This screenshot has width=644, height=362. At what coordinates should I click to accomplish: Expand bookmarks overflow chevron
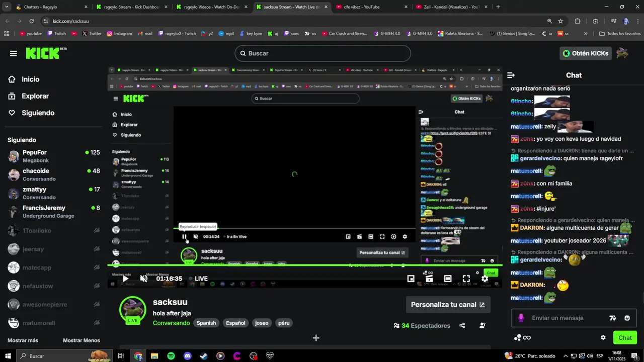click(x=586, y=34)
